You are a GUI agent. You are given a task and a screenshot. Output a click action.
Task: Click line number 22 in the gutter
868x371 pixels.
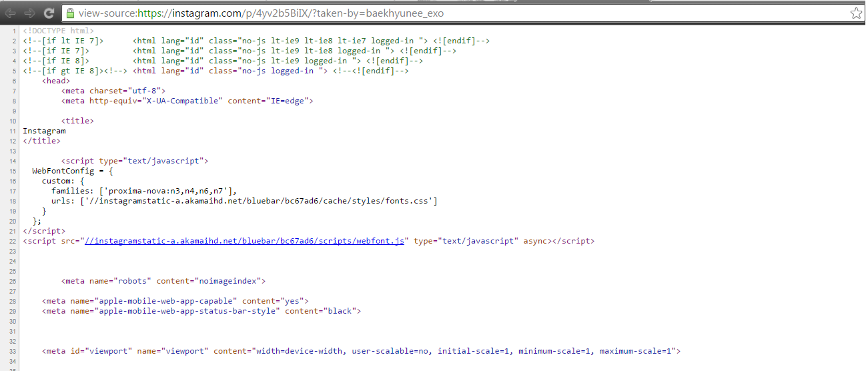tap(14, 241)
